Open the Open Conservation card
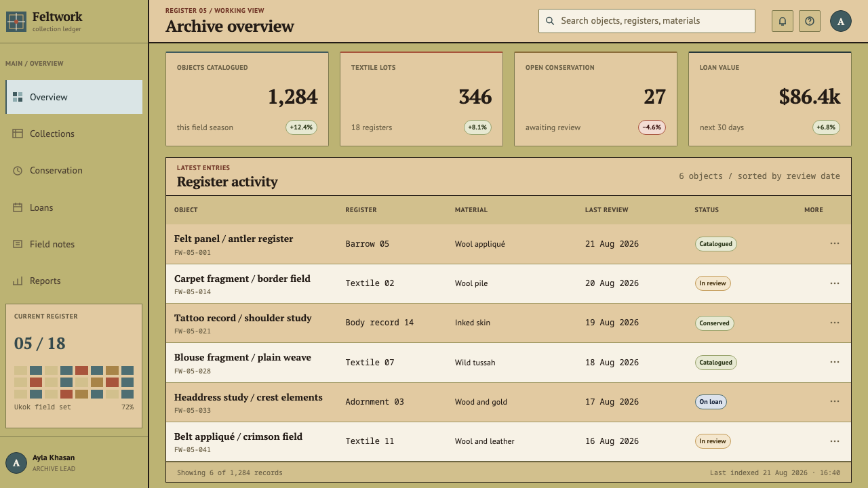The height and width of the screenshot is (488, 868). click(x=596, y=99)
